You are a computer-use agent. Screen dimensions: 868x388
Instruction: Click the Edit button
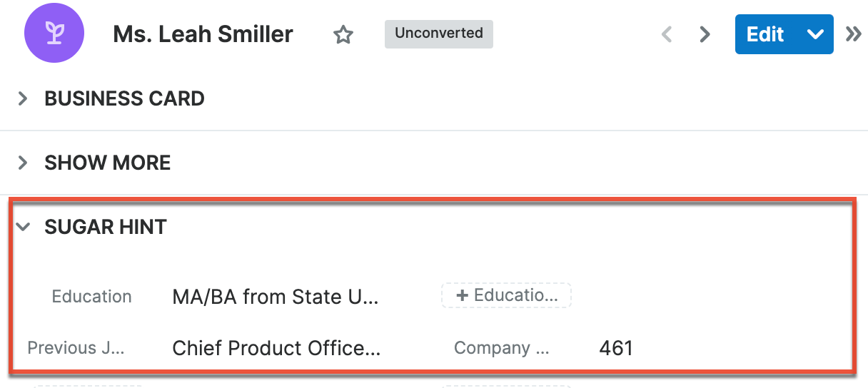tap(765, 34)
